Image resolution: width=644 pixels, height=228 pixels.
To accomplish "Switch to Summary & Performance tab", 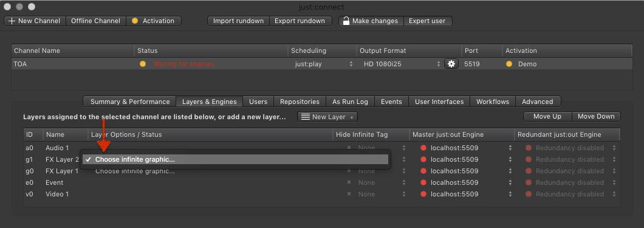I will point(130,102).
